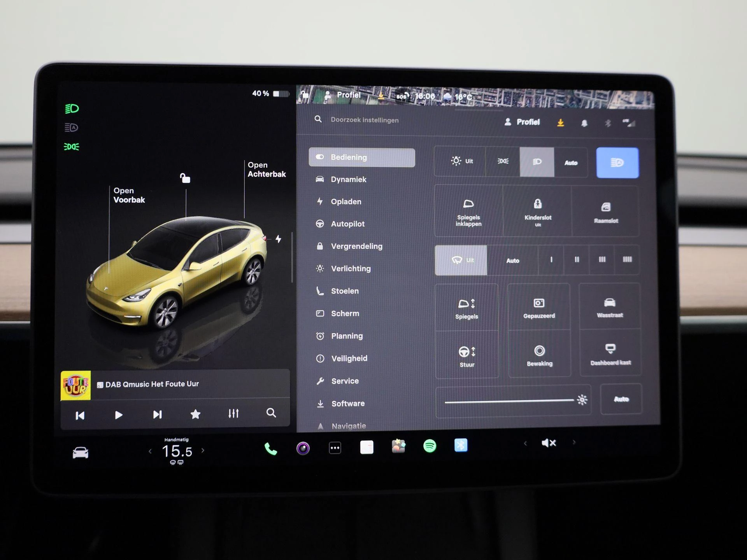The width and height of the screenshot is (747, 560).
Task: Open the Bluetooth app in dock
Action: click(461, 445)
